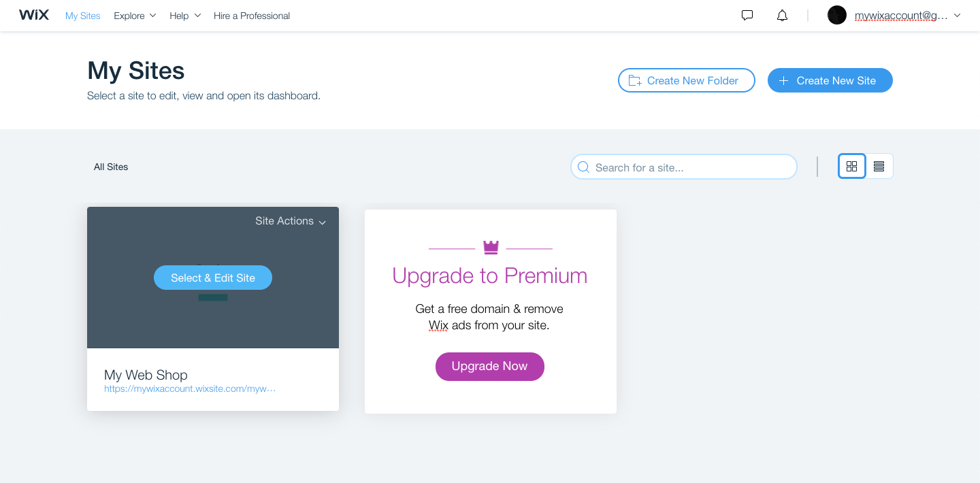Click the plus icon in Create New Site
The width and height of the screenshot is (980, 483).
783,81
